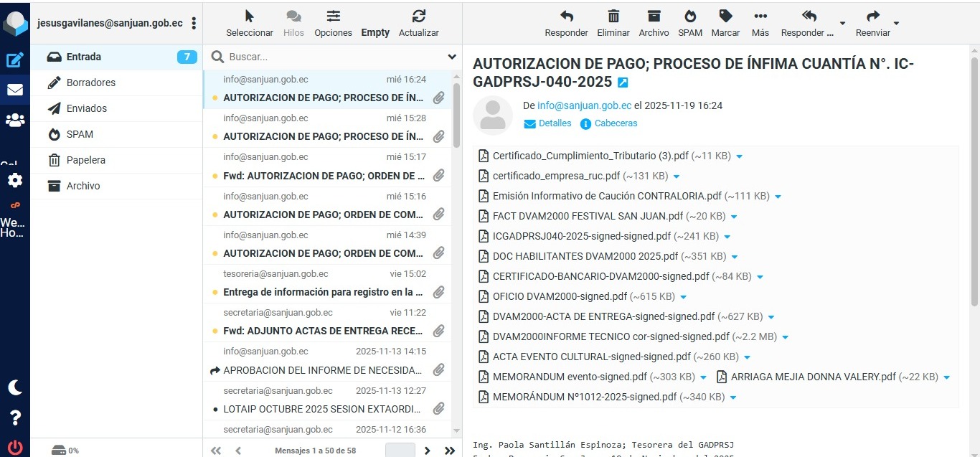The width and height of the screenshot is (980, 457).
Task: Toggle dark mode moon icon
Action: point(14,387)
